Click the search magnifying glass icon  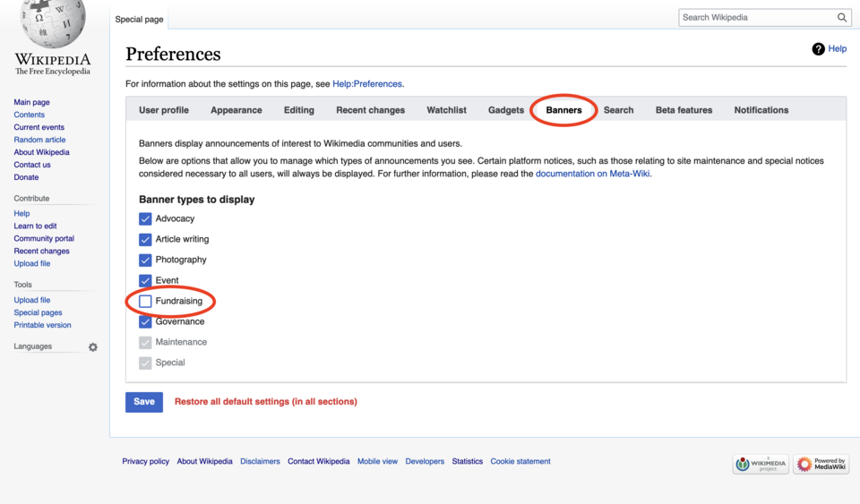[841, 18]
